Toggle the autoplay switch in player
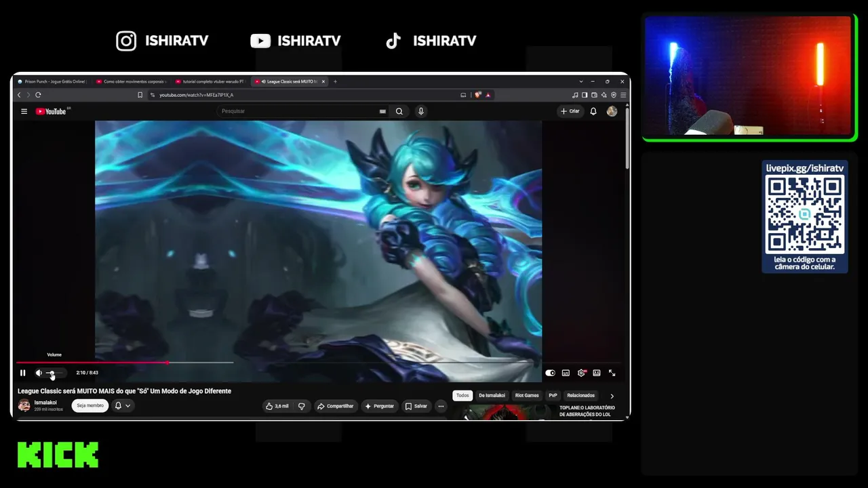Screen dimensions: 868x488 click(x=550, y=373)
